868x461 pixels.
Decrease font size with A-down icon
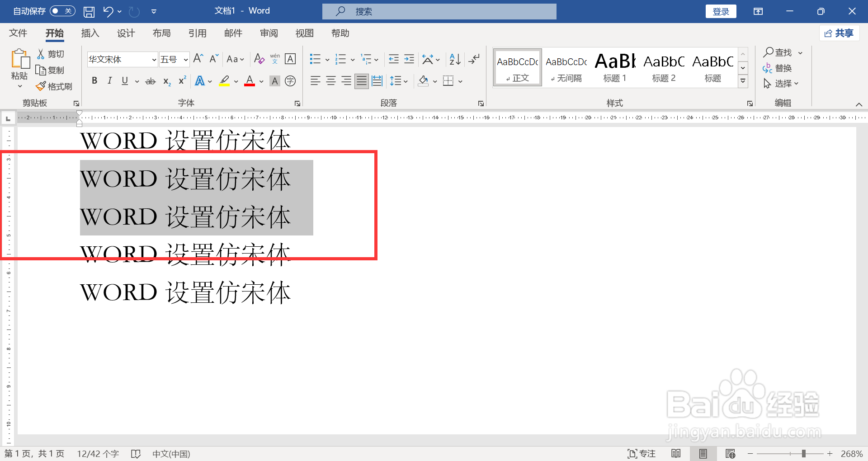pos(214,59)
